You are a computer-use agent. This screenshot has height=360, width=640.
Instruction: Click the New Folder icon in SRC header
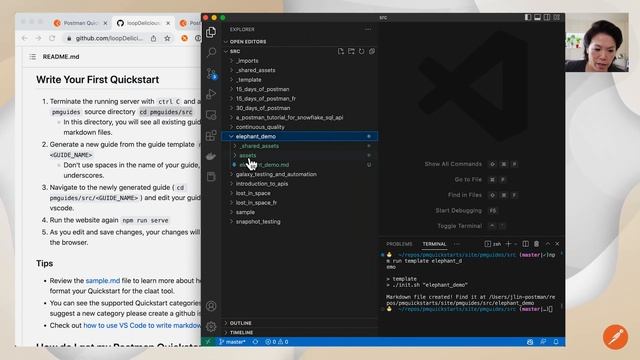tap(351, 51)
